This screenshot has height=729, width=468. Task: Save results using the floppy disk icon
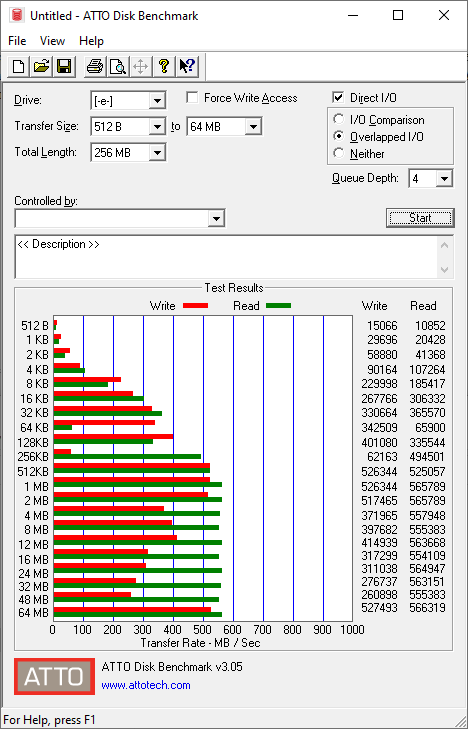pyautogui.click(x=64, y=66)
